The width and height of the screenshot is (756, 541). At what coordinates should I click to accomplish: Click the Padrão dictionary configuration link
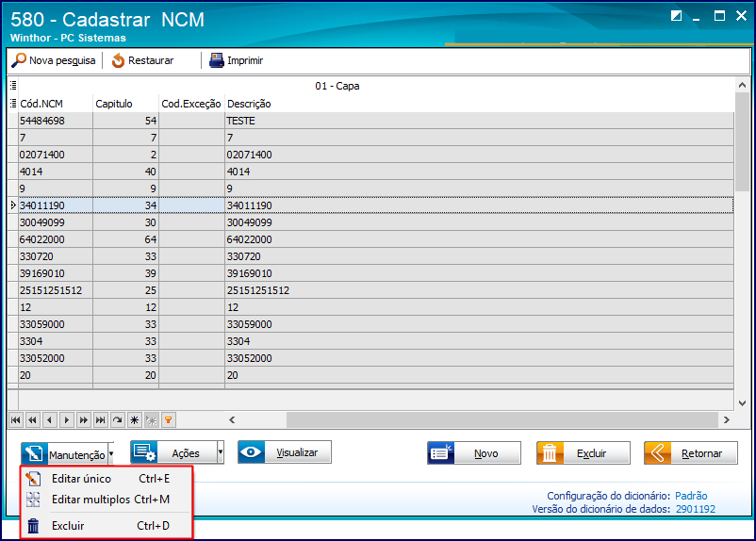tap(691, 496)
